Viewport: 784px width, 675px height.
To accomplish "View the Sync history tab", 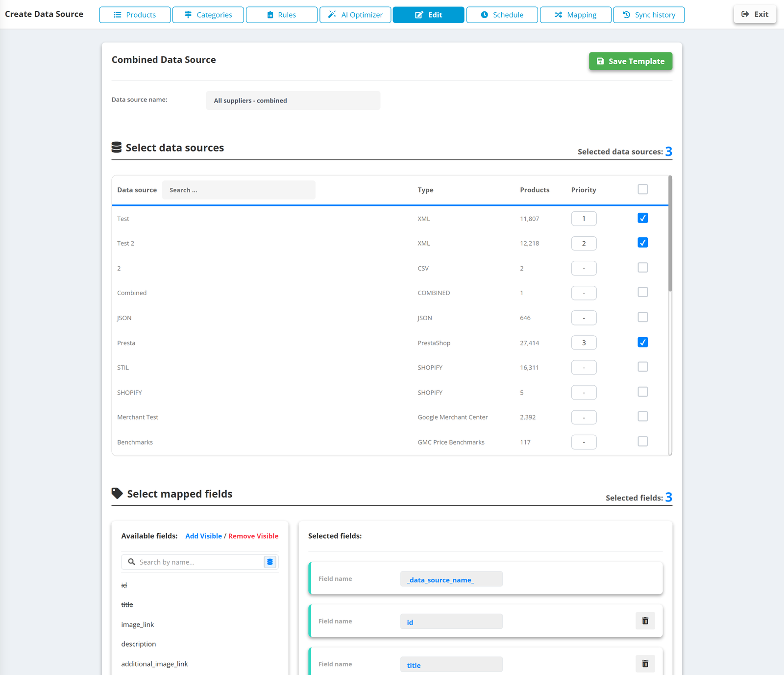I will pyautogui.click(x=649, y=15).
